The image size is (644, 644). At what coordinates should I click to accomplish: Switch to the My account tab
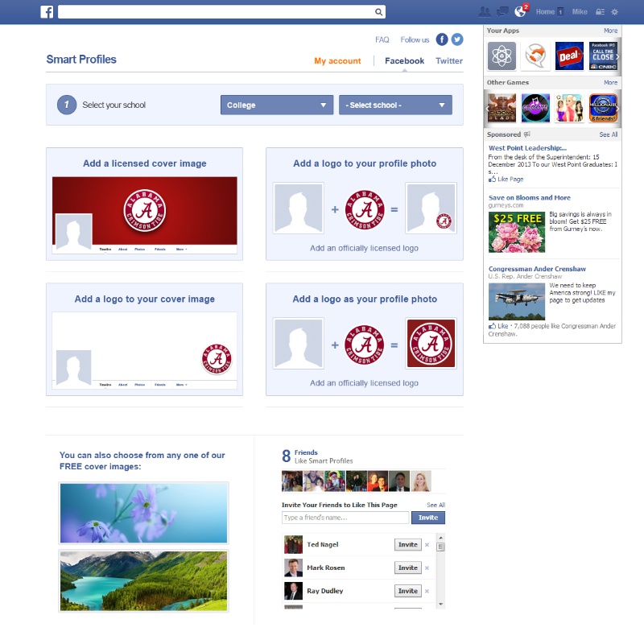click(339, 60)
